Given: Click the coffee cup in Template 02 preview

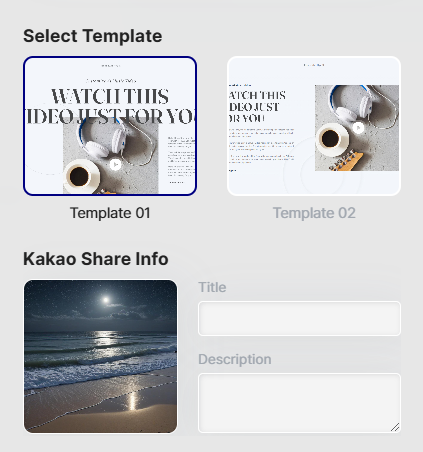Looking at the screenshot, I should (331, 138).
